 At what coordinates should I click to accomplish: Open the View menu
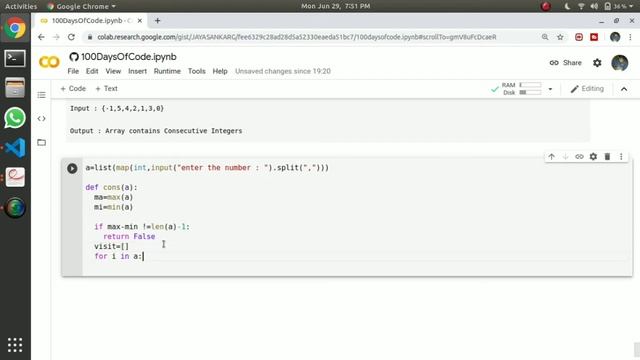pos(113,71)
